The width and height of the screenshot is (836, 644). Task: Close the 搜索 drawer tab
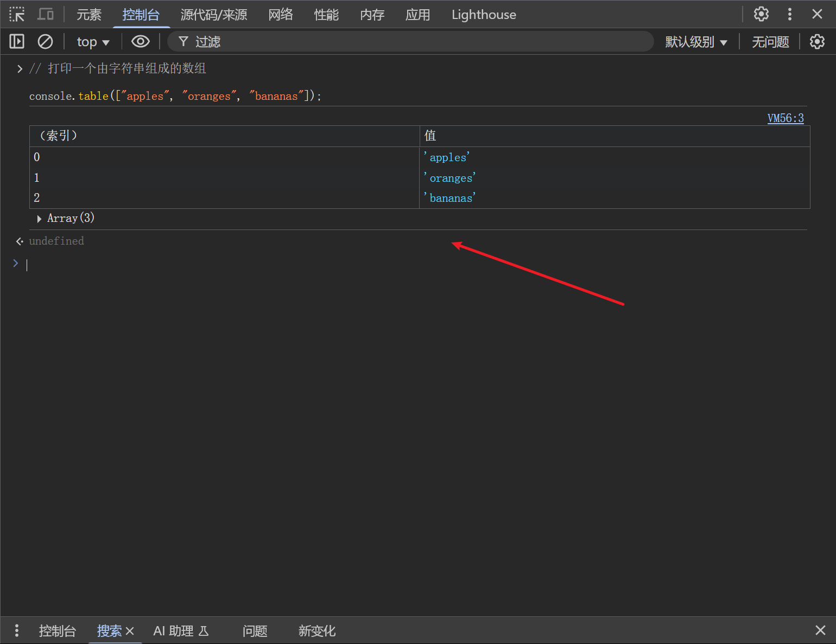tap(130, 631)
